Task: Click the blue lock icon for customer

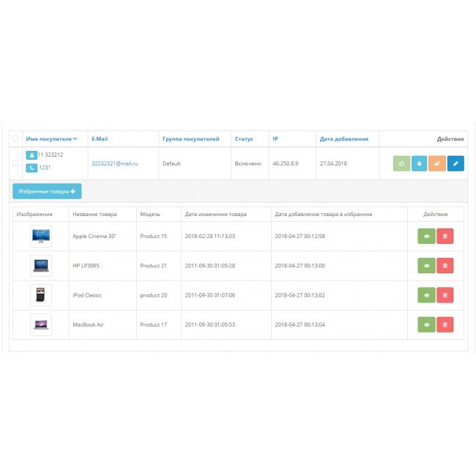Action: pos(419,163)
